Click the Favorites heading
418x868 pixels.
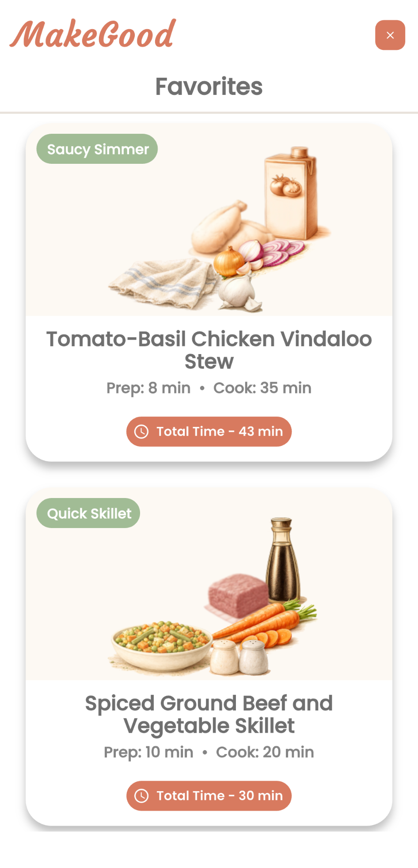point(209,86)
